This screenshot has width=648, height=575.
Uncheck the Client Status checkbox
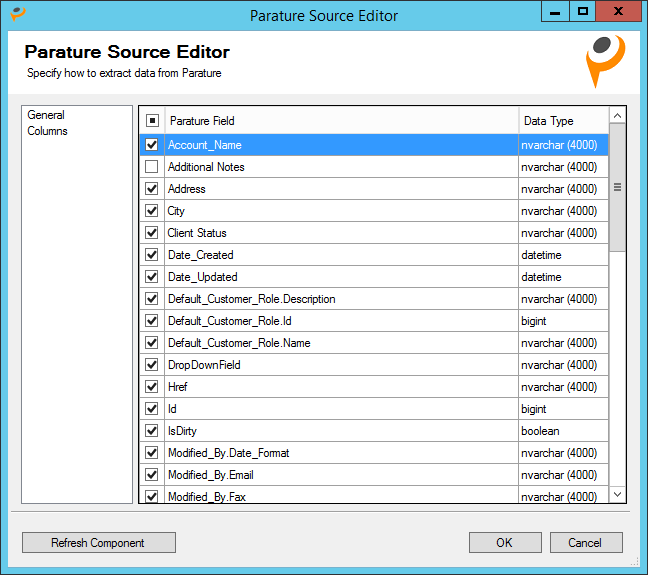tap(152, 233)
